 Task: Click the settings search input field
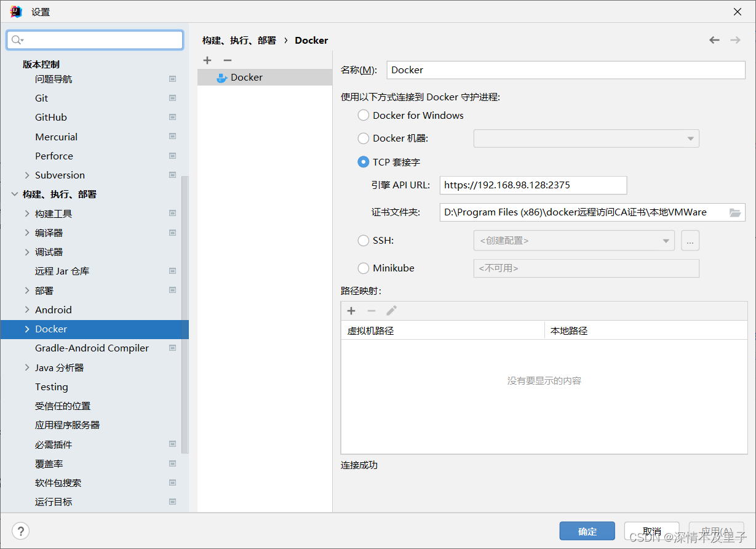(x=95, y=40)
